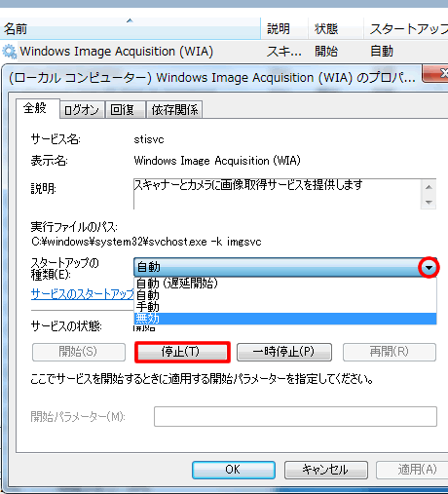Open the ログオン tab

(x=82, y=110)
